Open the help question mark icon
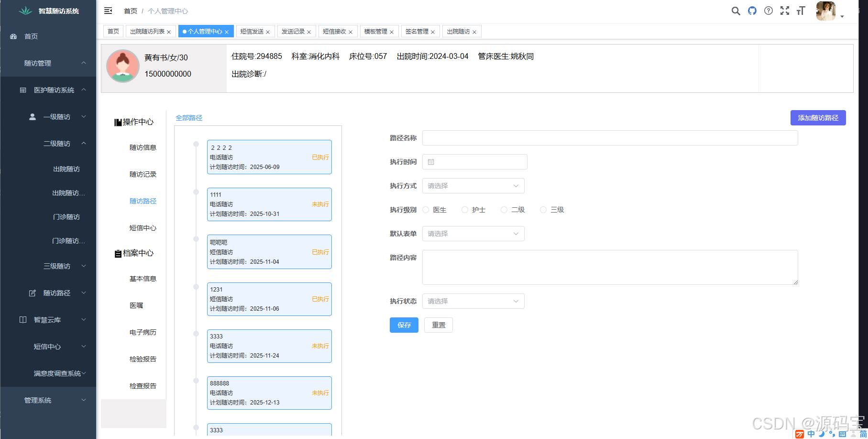This screenshot has height=439, width=868. tap(769, 11)
